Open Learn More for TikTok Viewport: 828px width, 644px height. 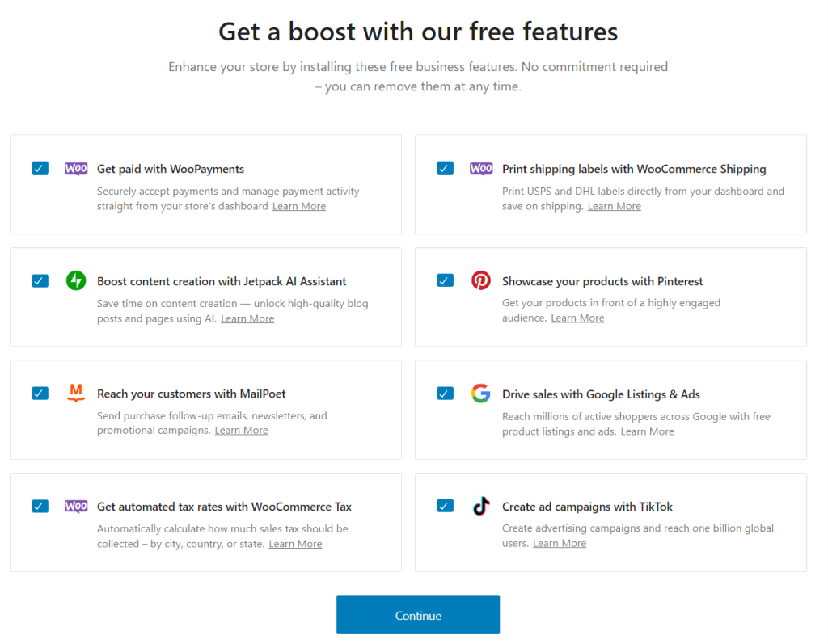tap(560, 542)
